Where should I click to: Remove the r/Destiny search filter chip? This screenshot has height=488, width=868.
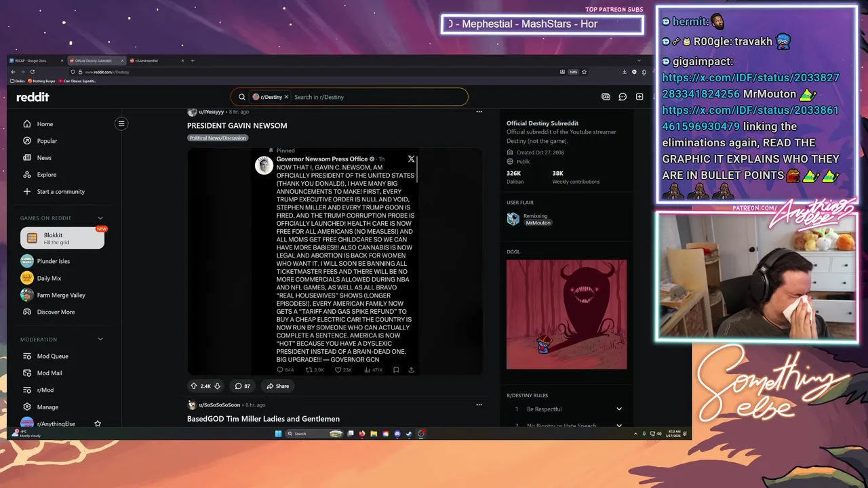(286, 97)
